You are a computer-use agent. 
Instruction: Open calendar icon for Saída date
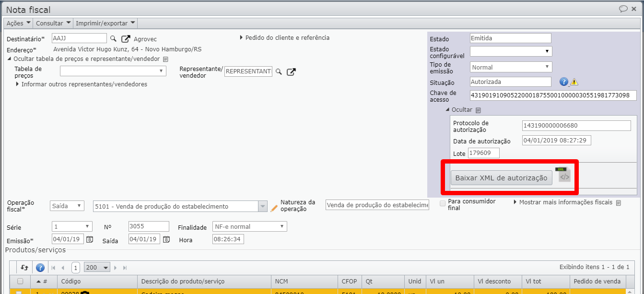coord(166,239)
